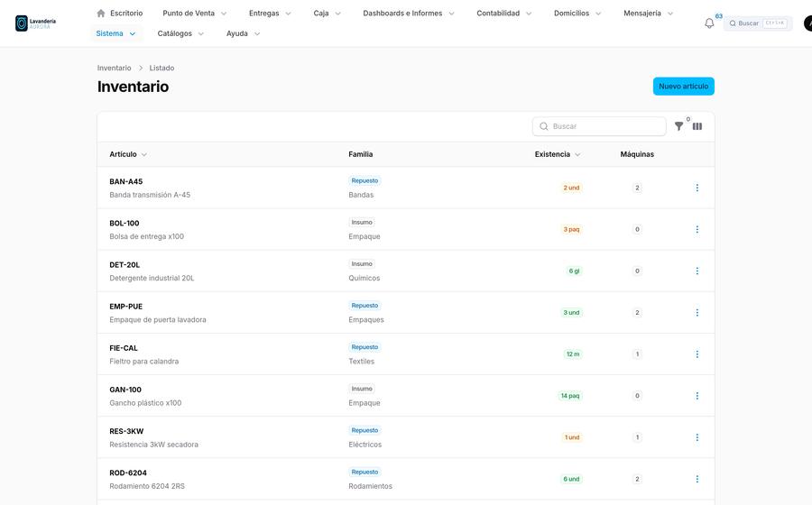Sort by Existencia column header
This screenshot has width=812, height=505.
(558, 154)
